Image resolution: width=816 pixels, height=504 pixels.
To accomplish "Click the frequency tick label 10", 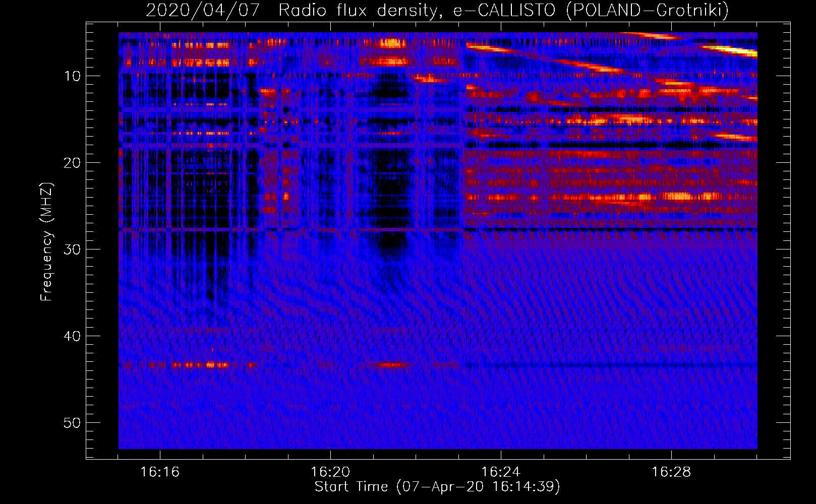I will click(x=73, y=76).
